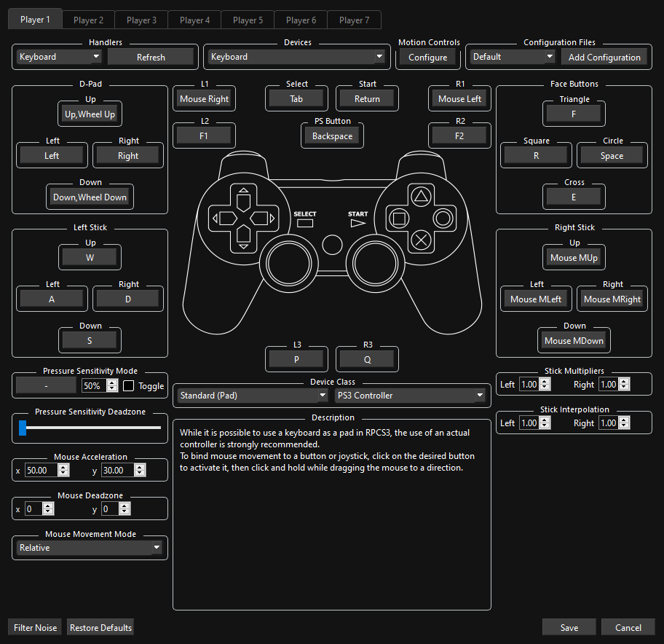Rebind Right Stick 'Mouse MDown' button
Image resolution: width=664 pixels, height=644 pixels.
[x=574, y=340]
